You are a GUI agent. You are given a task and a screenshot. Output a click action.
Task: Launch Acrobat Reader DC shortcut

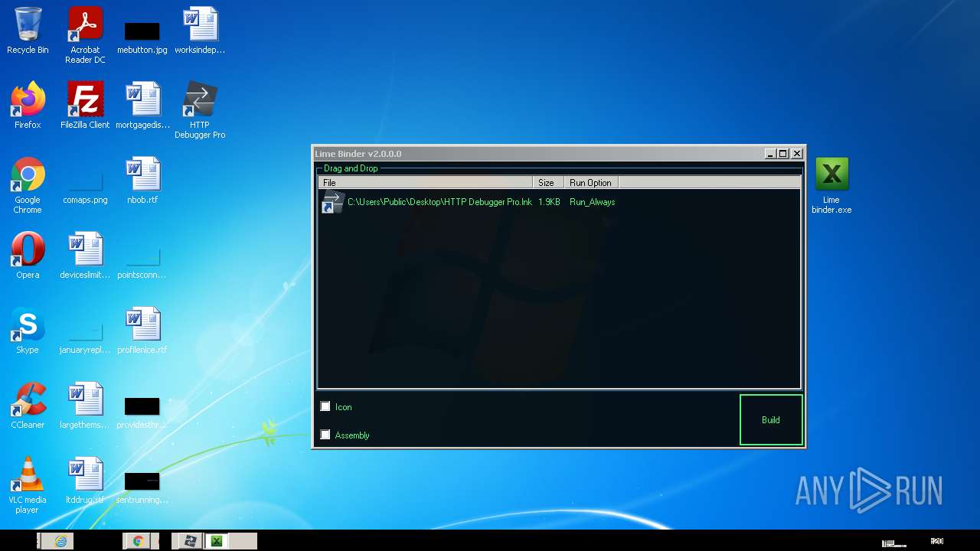click(x=85, y=35)
